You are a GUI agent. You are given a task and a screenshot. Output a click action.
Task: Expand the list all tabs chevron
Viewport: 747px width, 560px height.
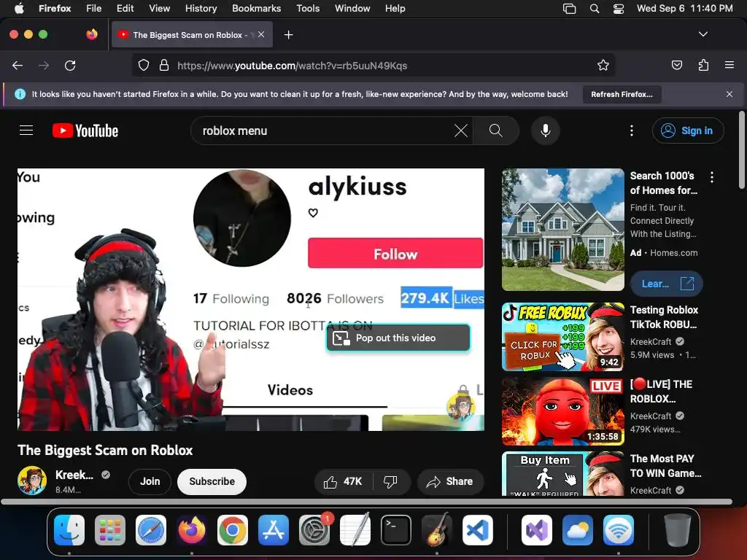[703, 34]
